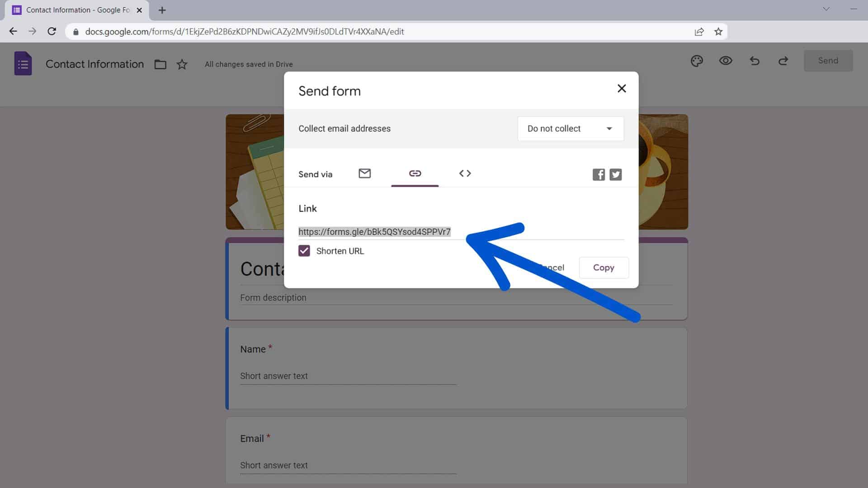This screenshot has height=488, width=868.
Task: Click the Twitter share icon
Action: pos(616,174)
